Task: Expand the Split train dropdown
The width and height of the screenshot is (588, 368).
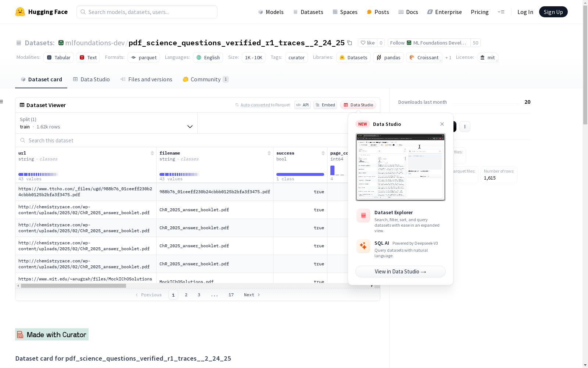Action: click(x=107, y=123)
